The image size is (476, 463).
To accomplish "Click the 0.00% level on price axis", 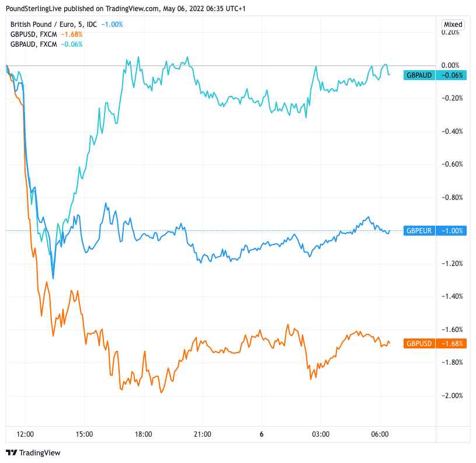I will 451,65.
